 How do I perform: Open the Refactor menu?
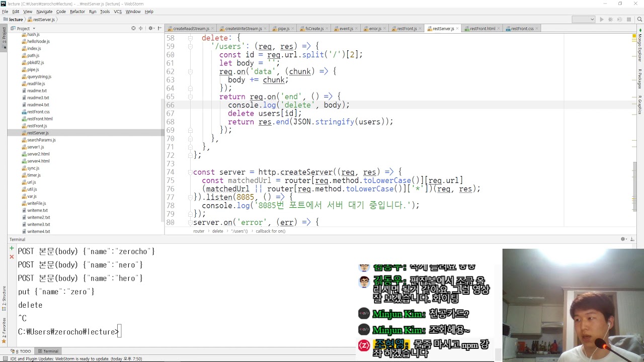coord(77,12)
